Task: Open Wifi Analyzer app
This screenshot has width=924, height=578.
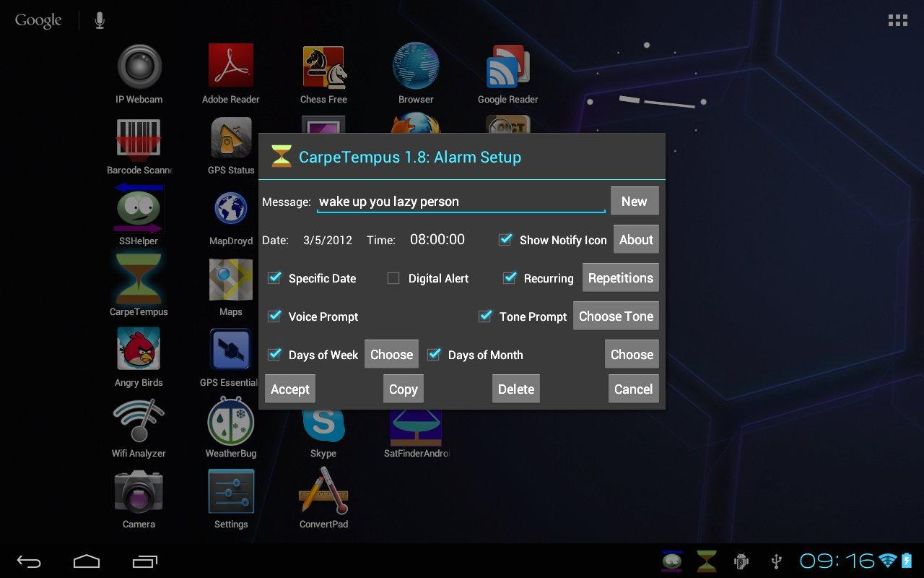Action: click(x=139, y=428)
